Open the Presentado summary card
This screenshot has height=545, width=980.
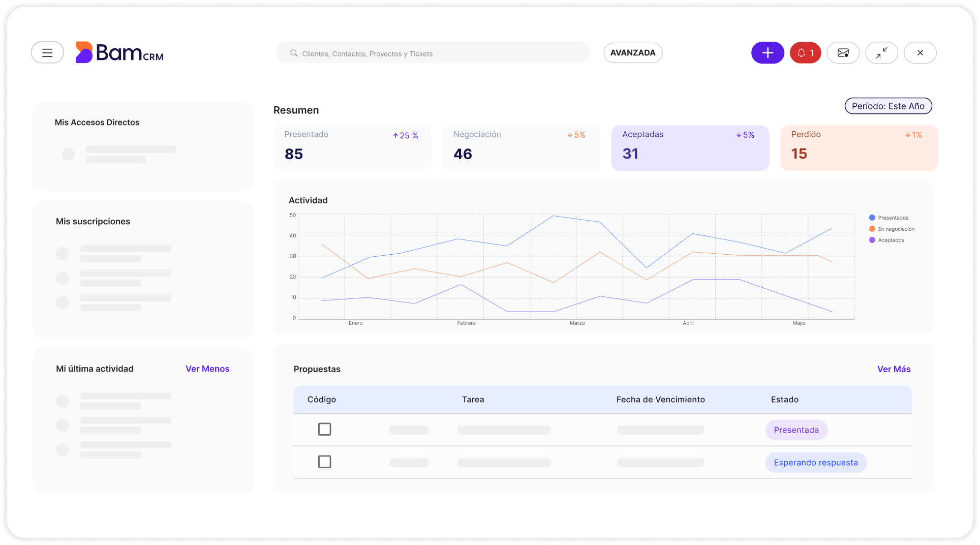(352, 148)
